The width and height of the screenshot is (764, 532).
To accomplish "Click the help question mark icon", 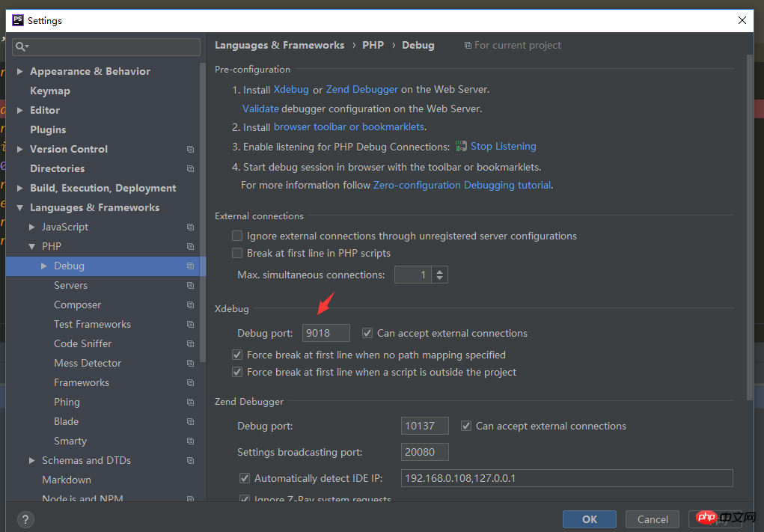I will coord(25,519).
